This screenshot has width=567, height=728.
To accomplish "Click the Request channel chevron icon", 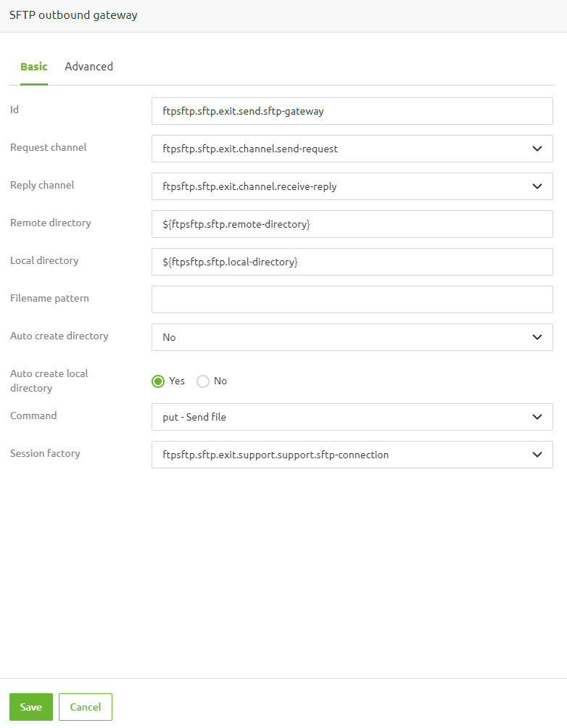I will coord(537,149).
